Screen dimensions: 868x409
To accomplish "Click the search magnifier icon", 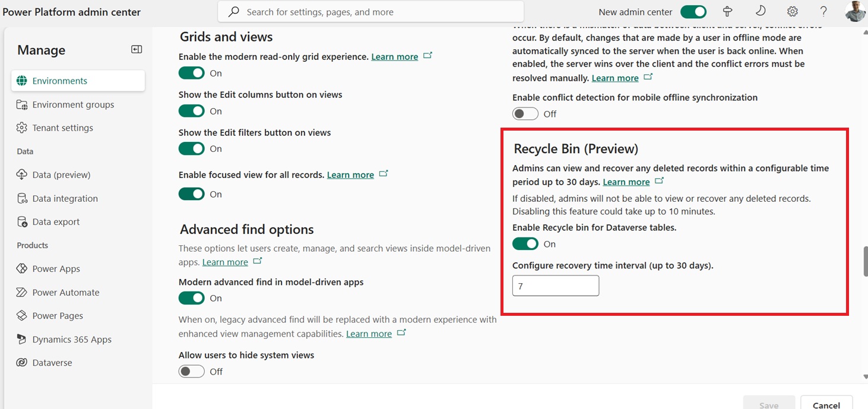I will pyautogui.click(x=235, y=12).
